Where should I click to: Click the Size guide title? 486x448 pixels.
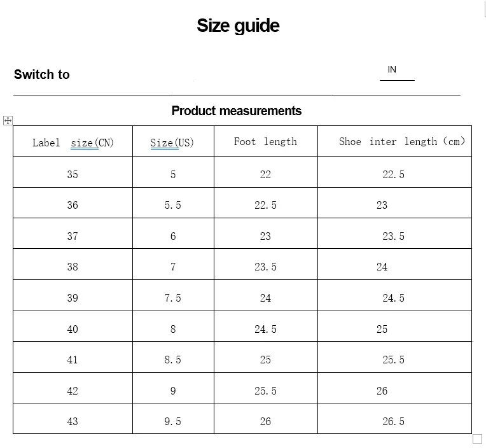pos(238,25)
